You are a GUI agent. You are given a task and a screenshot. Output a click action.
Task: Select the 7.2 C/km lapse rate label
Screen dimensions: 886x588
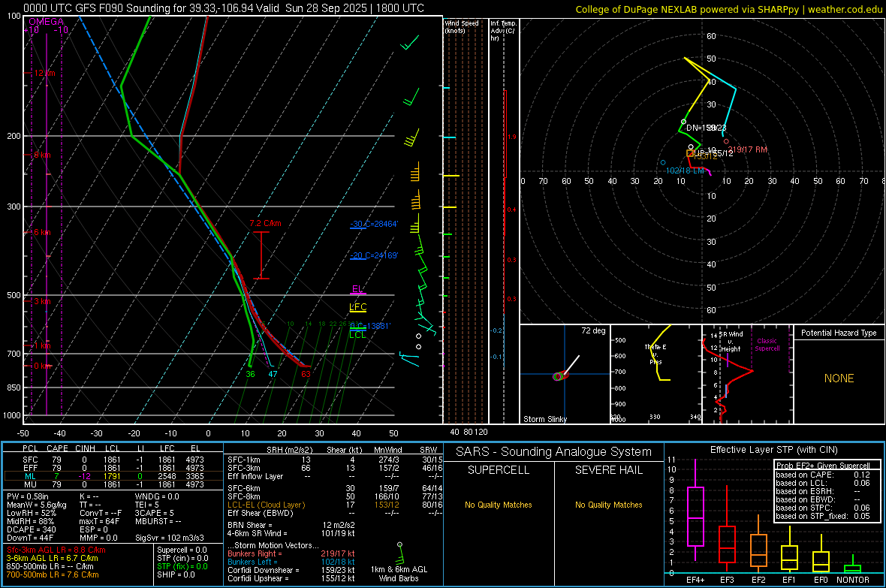(265, 223)
